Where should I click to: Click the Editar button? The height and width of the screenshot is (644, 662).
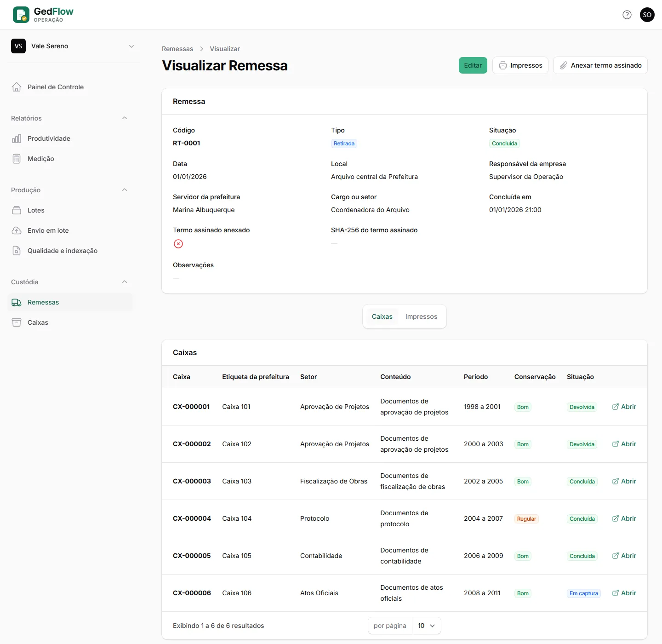click(473, 65)
